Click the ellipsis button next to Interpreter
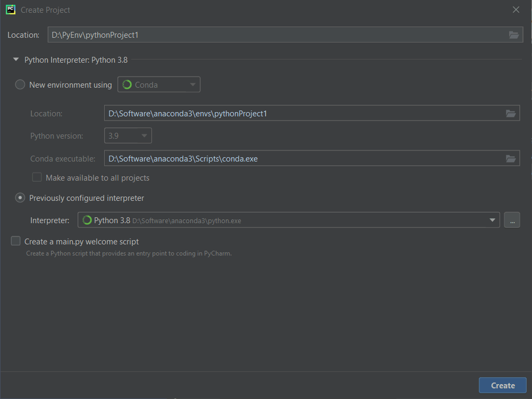 (x=512, y=220)
